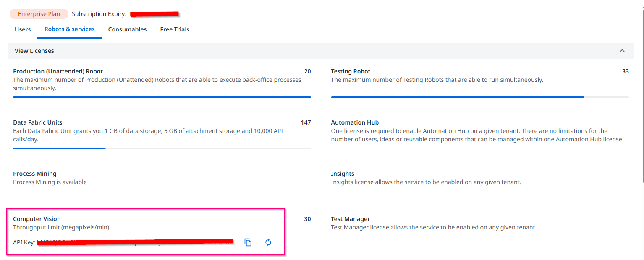Screen dimensions: 644x260
Task: Click the Automation Hub license description
Action: point(477,135)
